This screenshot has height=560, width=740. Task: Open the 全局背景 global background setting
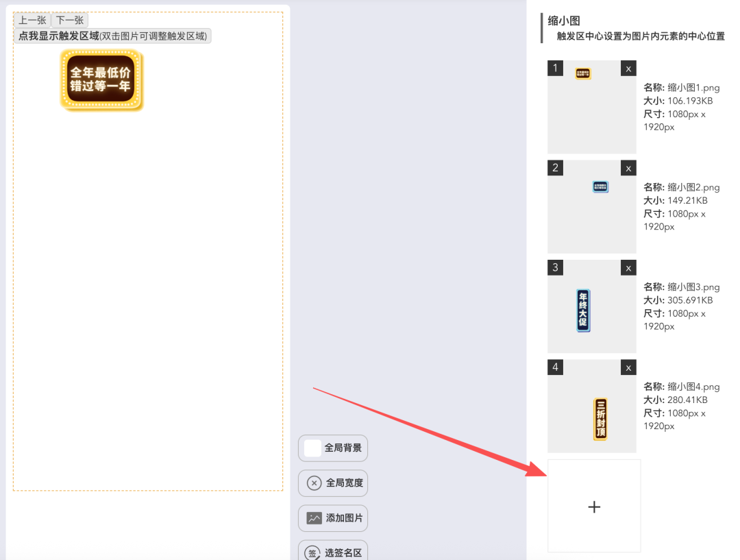tap(333, 448)
